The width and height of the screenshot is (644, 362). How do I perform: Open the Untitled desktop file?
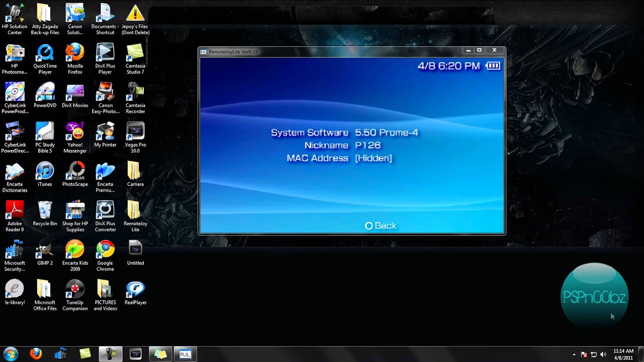click(135, 252)
